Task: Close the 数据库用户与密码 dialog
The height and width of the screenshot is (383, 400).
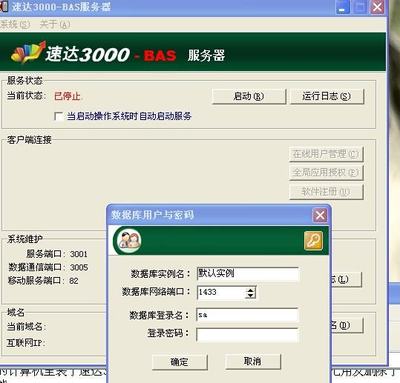Action: (320, 215)
